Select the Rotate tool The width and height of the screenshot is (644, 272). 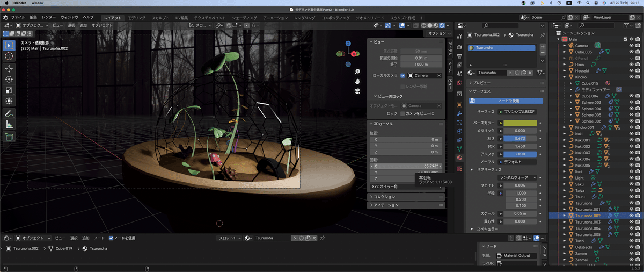9,80
